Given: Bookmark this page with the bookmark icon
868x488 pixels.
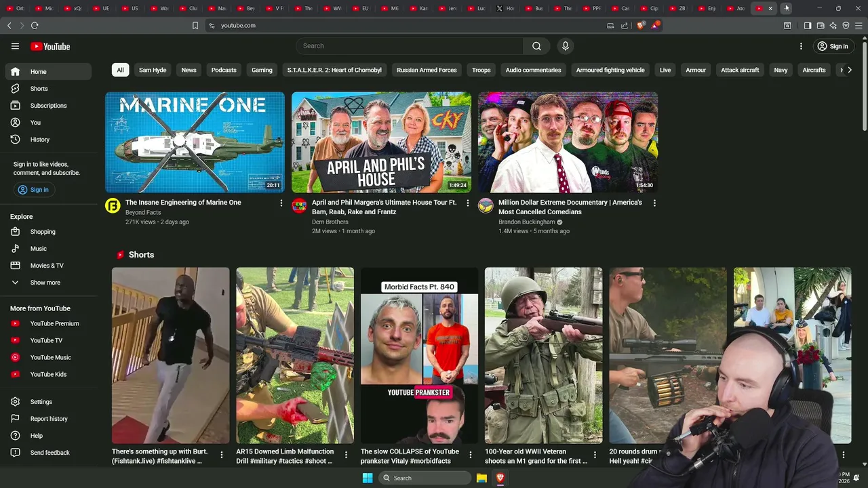Looking at the screenshot, I should pyautogui.click(x=195, y=25).
